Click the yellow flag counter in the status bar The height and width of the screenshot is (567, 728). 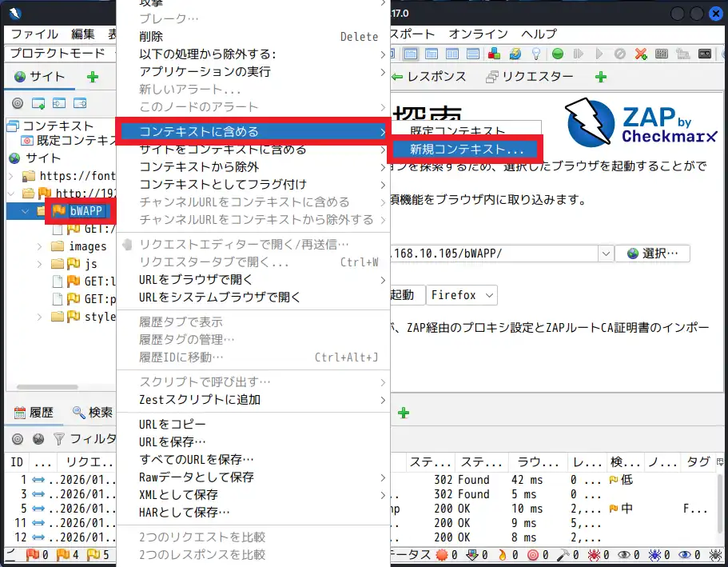coord(93,557)
